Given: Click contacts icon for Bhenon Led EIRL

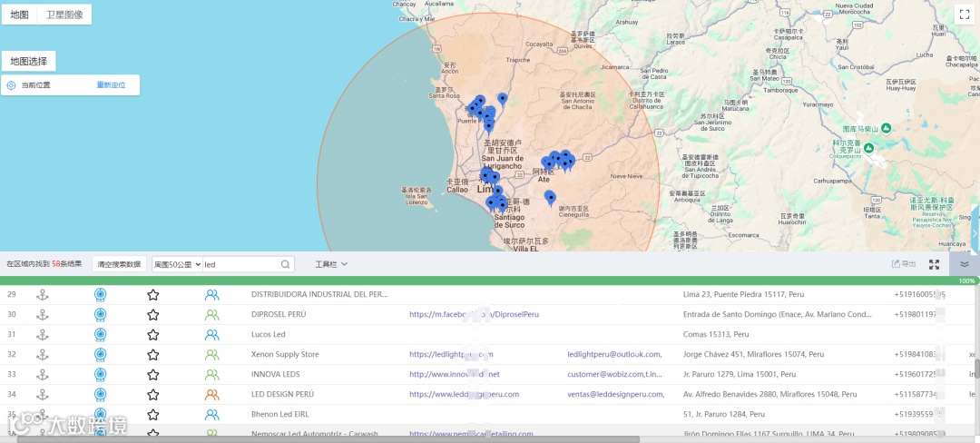Looking at the screenshot, I should [211, 414].
